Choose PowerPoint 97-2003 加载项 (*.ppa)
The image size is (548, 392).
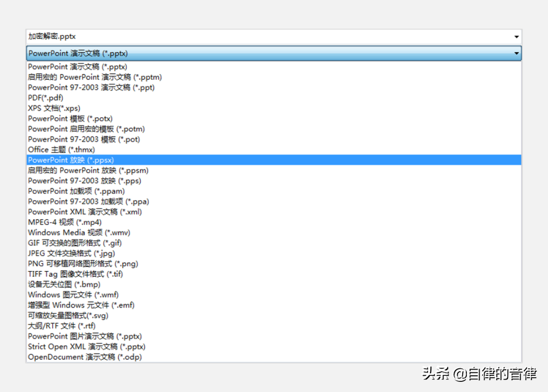pos(274,202)
